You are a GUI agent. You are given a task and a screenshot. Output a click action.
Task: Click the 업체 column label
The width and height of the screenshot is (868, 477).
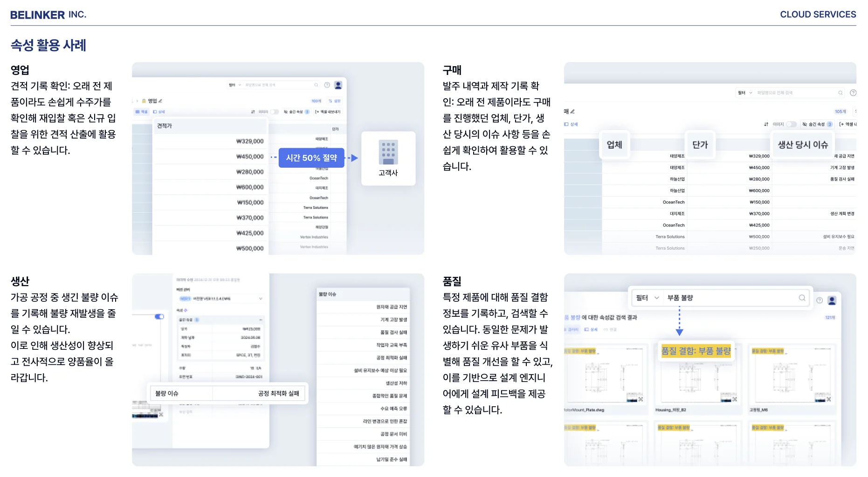pyautogui.click(x=614, y=145)
